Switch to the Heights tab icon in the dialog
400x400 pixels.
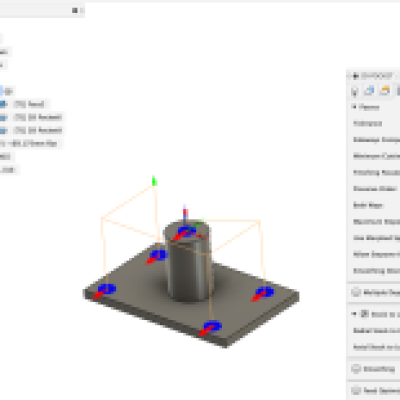click(x=385, y=90)
